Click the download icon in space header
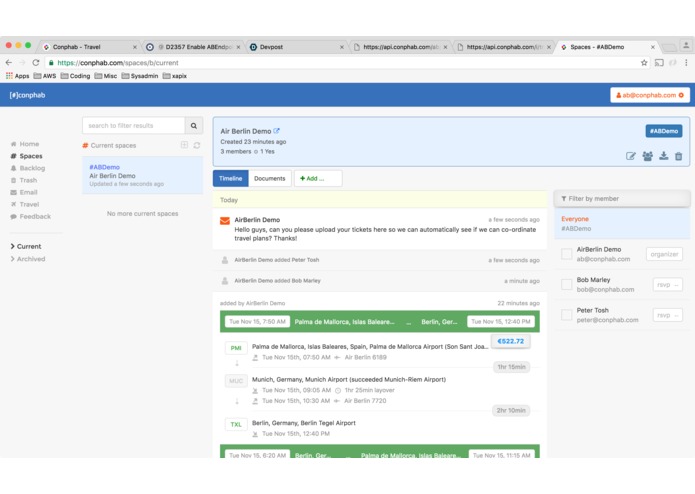695x494 pixels. [x=663, y=156]
